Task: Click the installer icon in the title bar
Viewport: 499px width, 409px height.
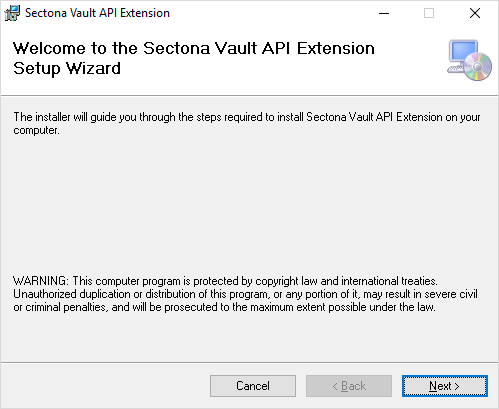Action: 12,13
